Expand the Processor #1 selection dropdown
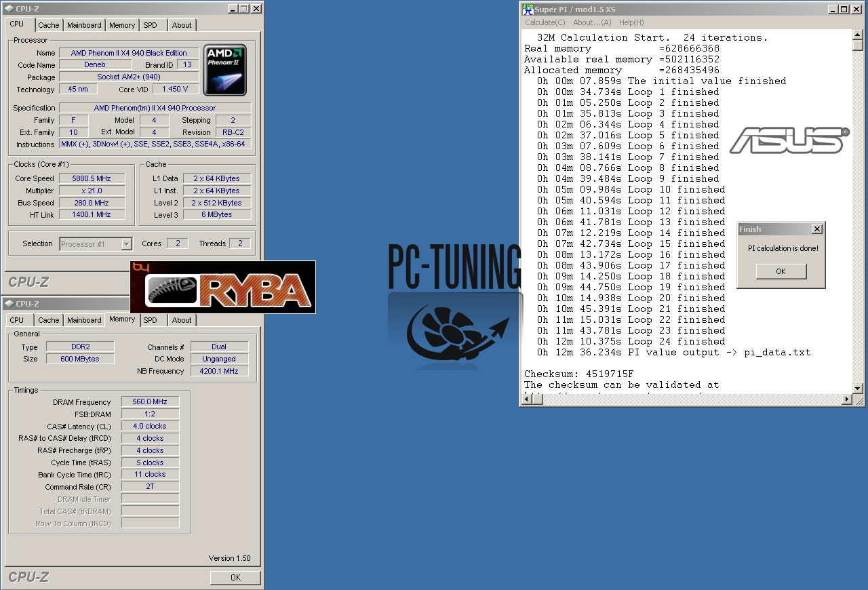 126,244
